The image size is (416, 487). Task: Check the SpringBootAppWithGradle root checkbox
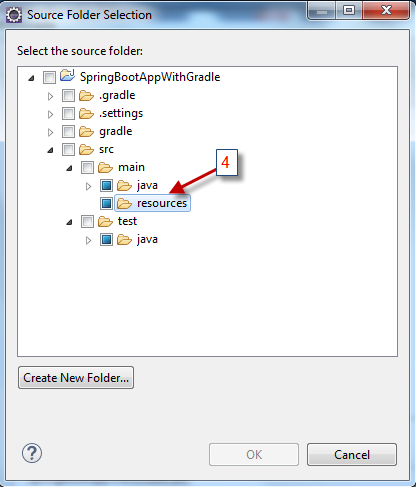coord(49,77)
